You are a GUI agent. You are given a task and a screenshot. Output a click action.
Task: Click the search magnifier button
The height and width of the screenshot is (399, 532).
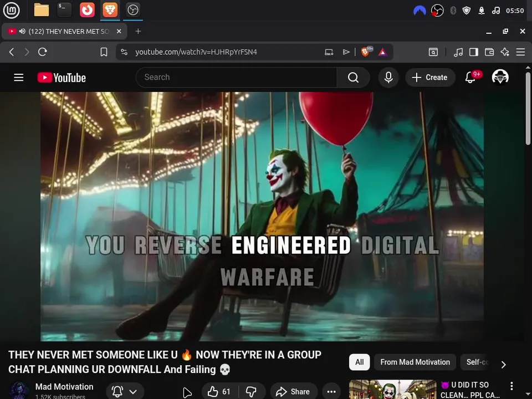(x=353, y=78)
